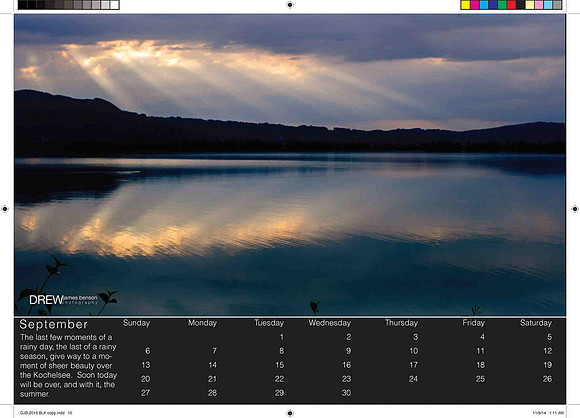Click the lake sunset photograph
The width and height of the screenshot is (580, 418).
(290, 165)
